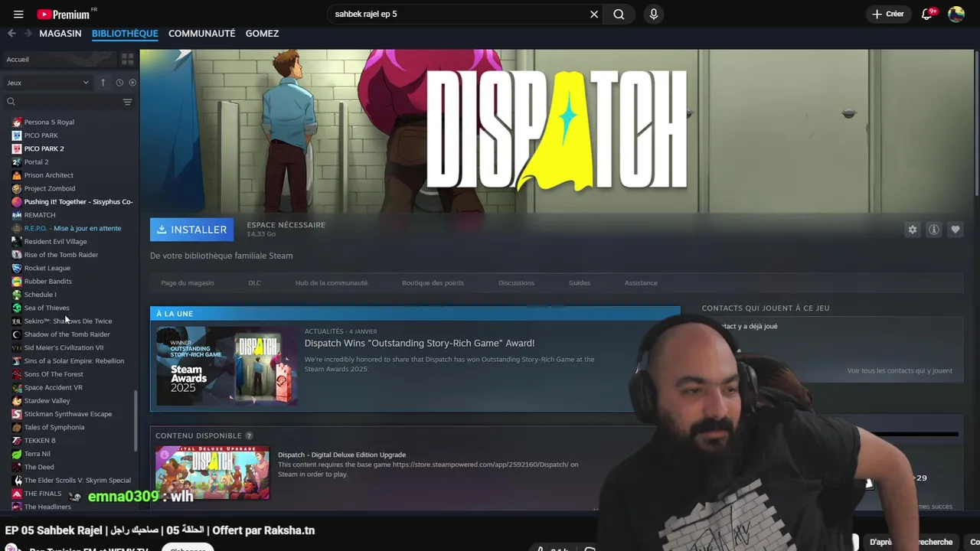The image size is (980, 551).
Task: Open the COMMUNAUTÉ menu
Action: 201,34
